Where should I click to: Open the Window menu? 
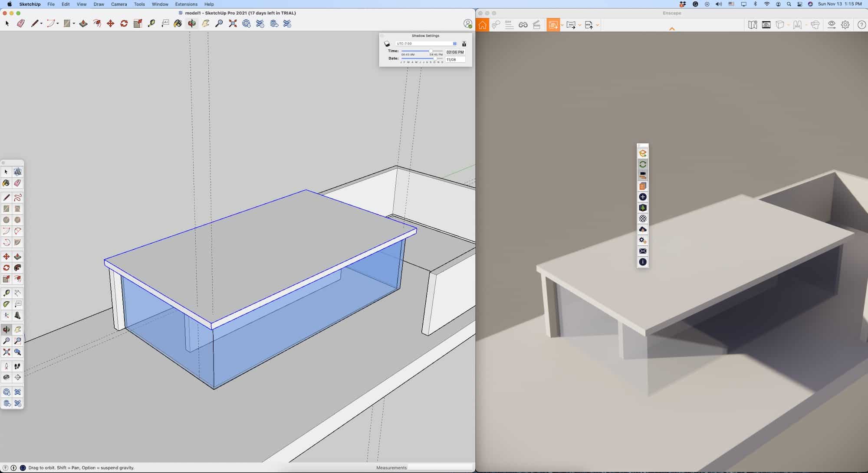160,4
